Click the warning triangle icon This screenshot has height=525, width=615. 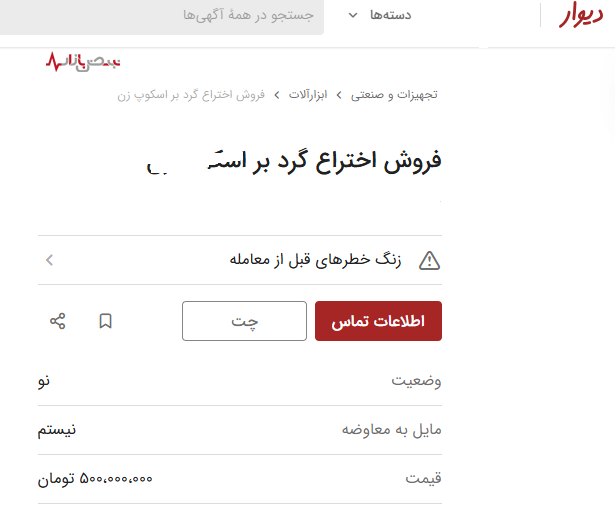coord(429,261)
